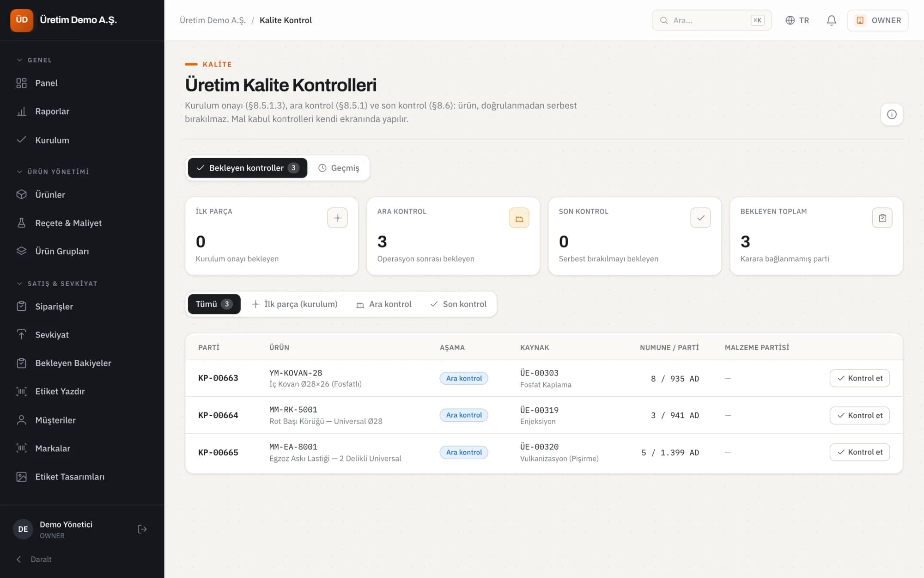
Task: Select the Tümü filter tab
Action: click(214, 304)
